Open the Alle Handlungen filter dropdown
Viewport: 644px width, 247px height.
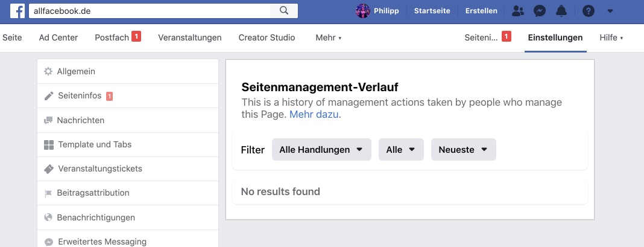click(321, 149)
